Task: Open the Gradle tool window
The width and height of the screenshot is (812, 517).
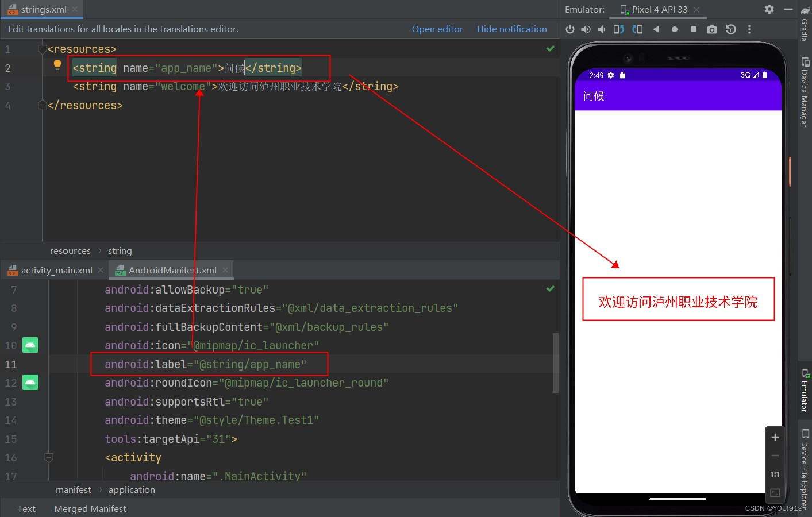Action: coord(805,23)
